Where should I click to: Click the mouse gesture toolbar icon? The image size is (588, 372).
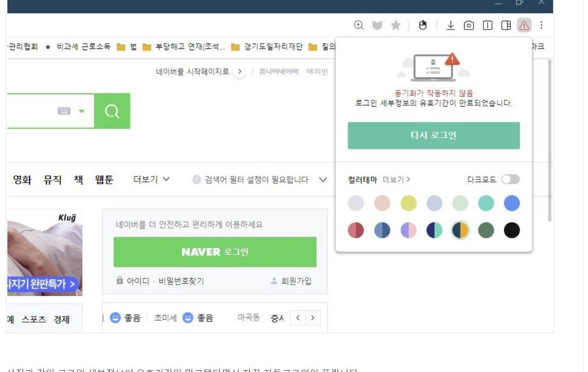point(423,25)
